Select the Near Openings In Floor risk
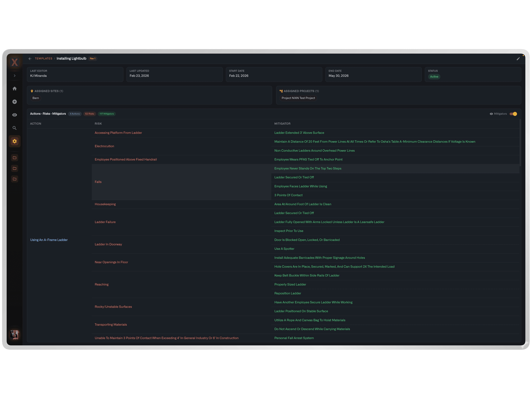The image size is (532, 399). click(111, 262)
